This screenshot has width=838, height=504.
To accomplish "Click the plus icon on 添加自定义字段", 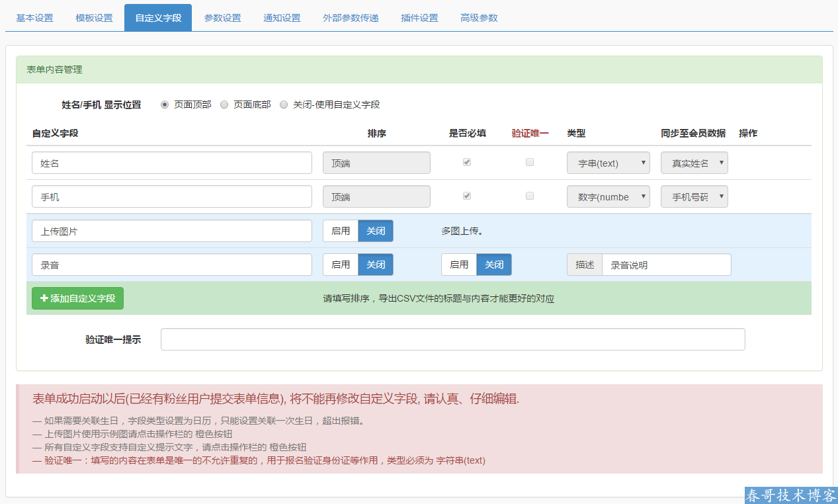I will pos(44,298).
